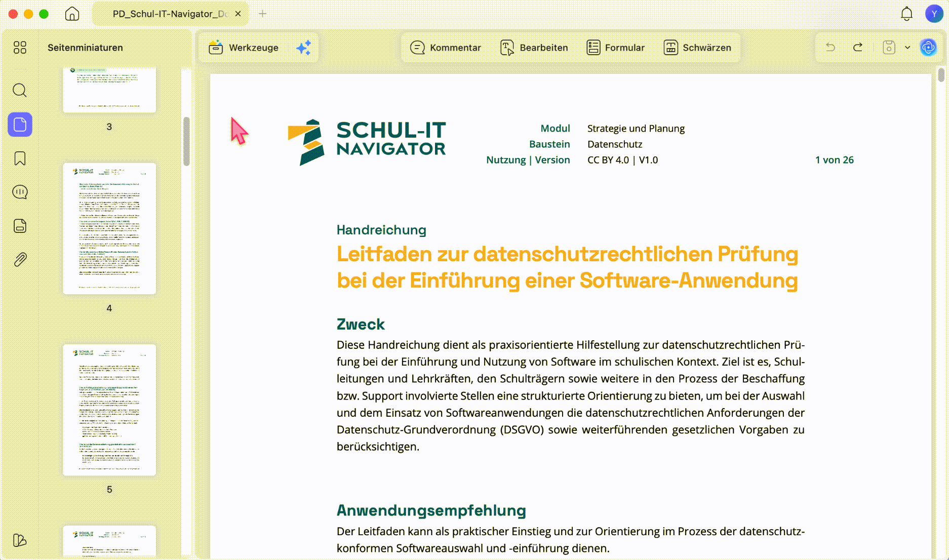Click the 'Modul' label

click(x=555, y=129)
